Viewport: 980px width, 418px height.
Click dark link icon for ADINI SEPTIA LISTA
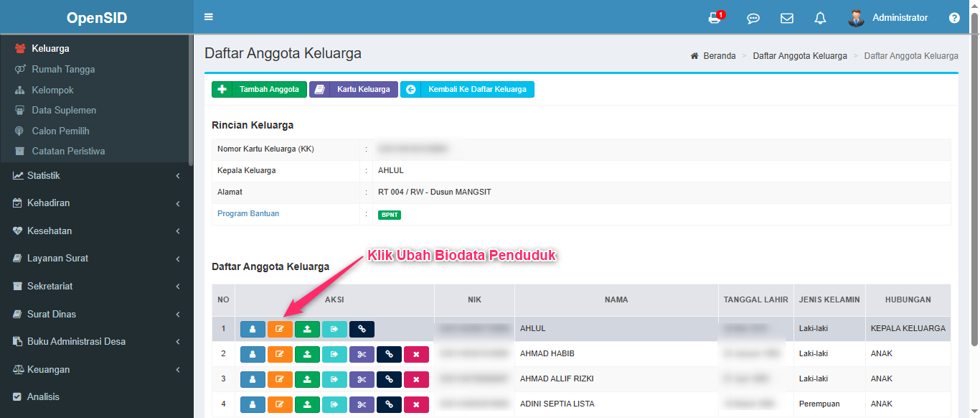(389, 404)
